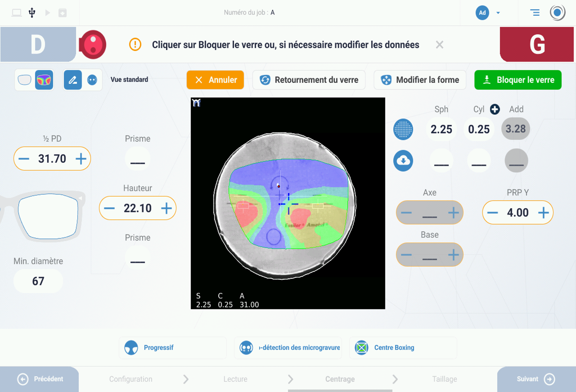Go forward with the Suivant button
576x392 pixels.
pos(536,379)
